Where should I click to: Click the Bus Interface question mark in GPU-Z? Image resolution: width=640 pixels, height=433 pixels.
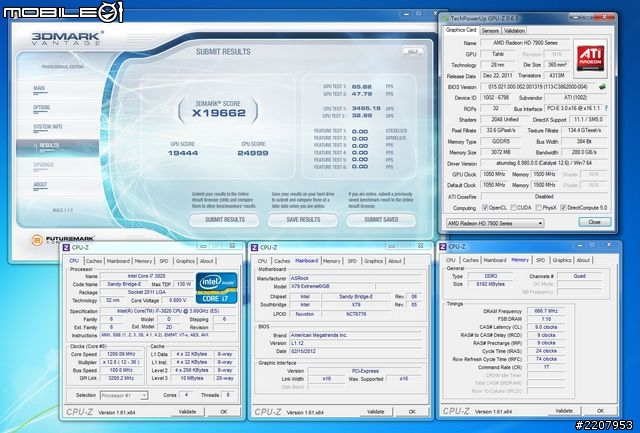(606, 109)
